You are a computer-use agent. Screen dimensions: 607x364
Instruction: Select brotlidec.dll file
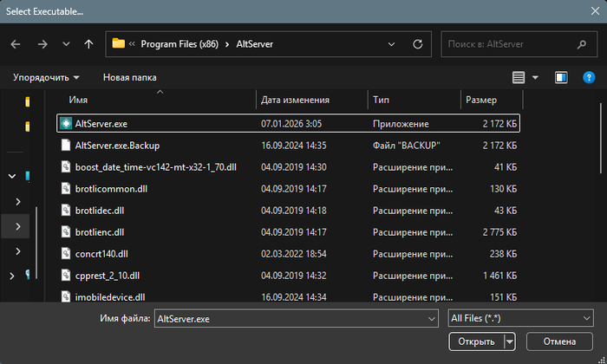click(288, 211)
